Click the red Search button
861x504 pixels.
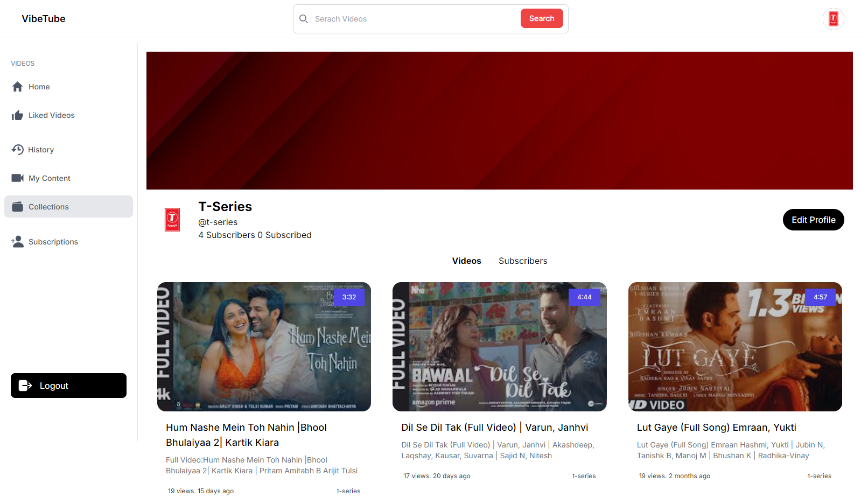[x=542, y=18]
